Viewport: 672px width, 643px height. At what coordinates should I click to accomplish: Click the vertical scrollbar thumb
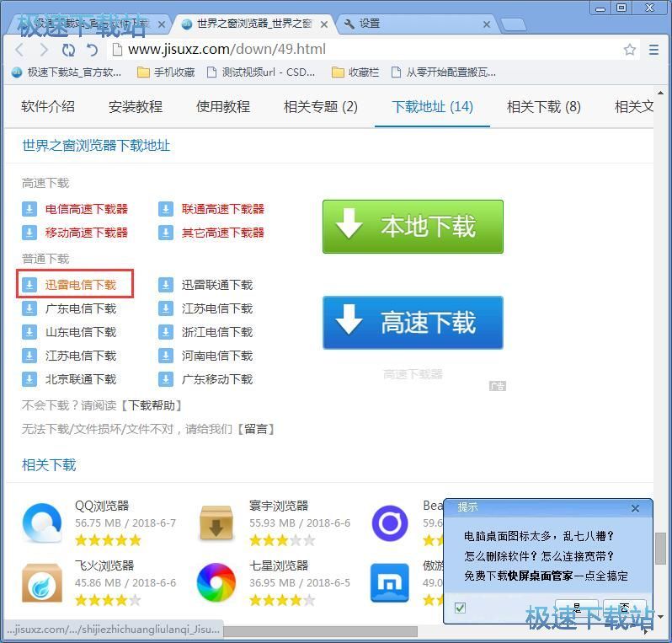tap(660, 549)
